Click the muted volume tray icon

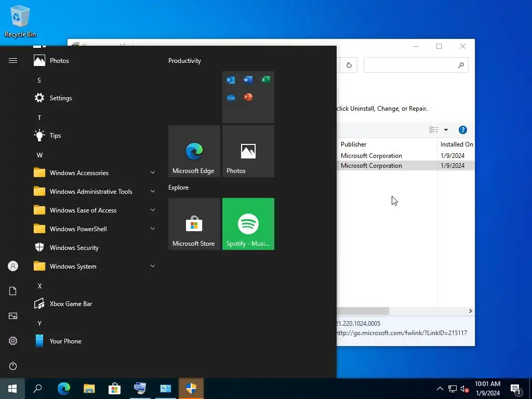click(x=465, y=389)
